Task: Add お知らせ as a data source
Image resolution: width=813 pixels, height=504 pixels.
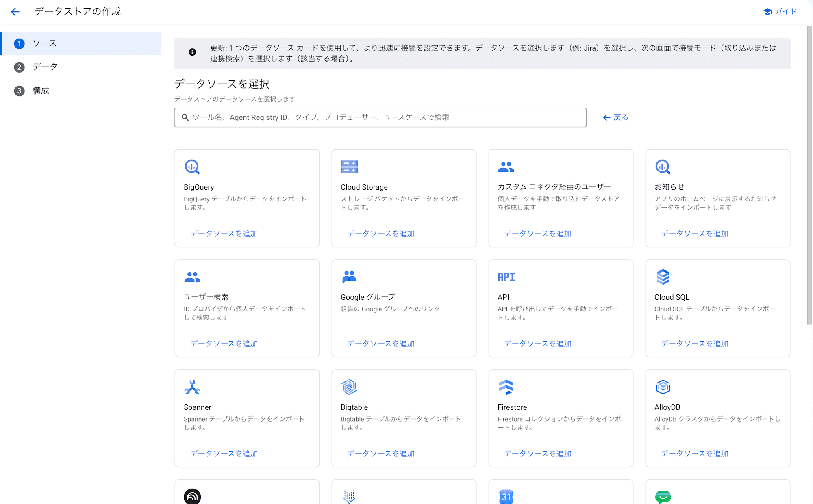Action: pos(695,234)
